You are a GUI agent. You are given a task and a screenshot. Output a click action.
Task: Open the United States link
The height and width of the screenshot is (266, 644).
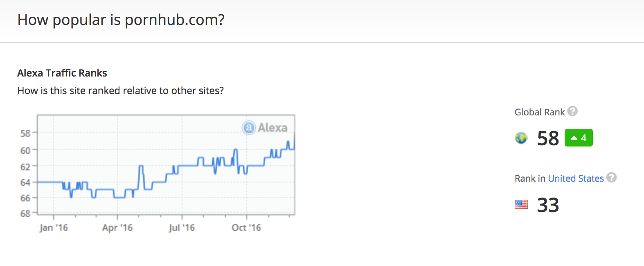click(x=576, y=178)
